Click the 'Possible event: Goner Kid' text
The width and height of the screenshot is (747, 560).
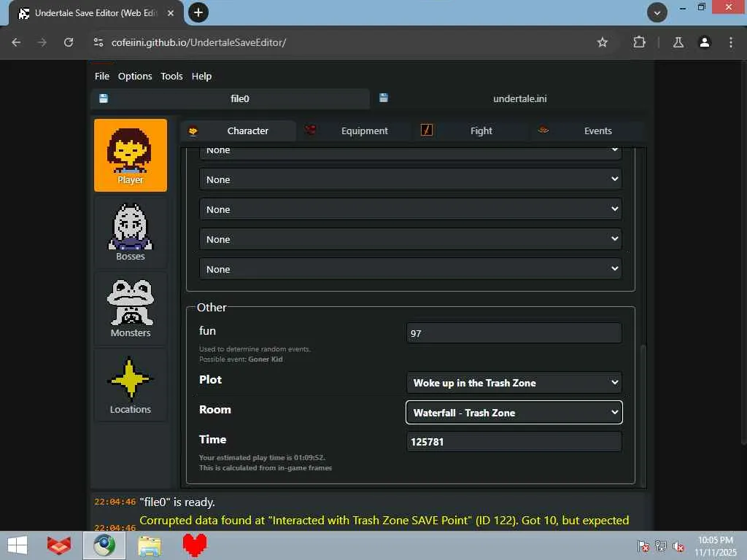coord(241,359)
